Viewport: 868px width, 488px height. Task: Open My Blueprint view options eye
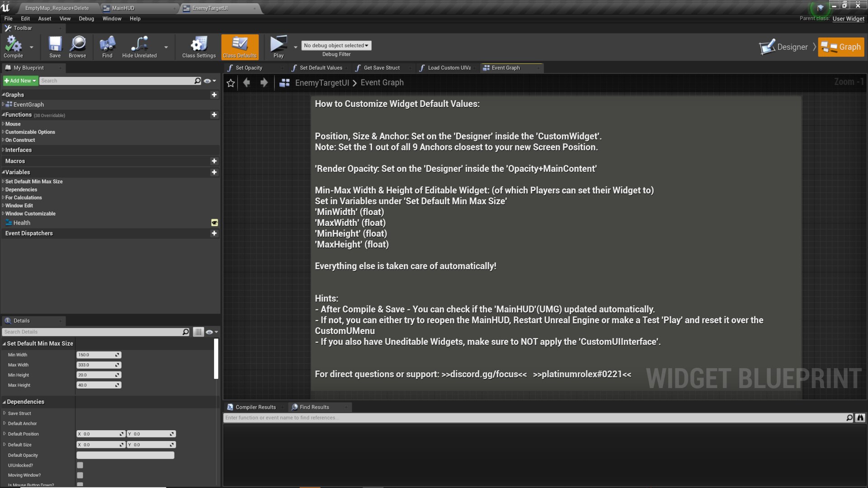pos(210,81)
